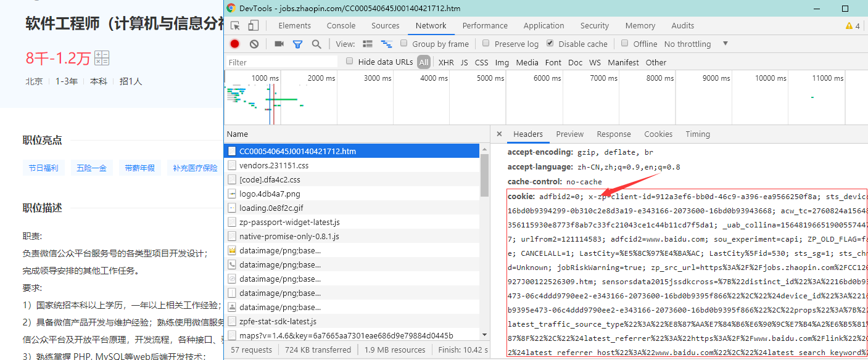Filter requests by Doc type
The height and width of the screenshot is (360, 868).
[x=575, y=62]
